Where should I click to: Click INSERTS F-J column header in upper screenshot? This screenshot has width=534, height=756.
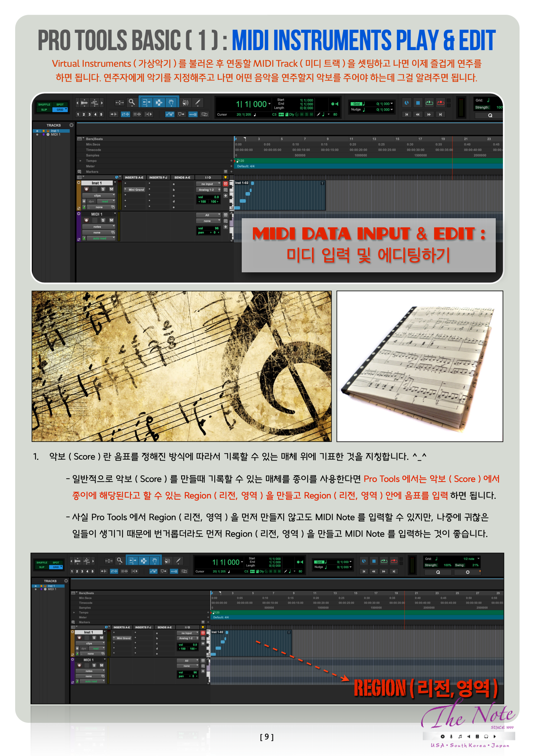tap(158, 177)
